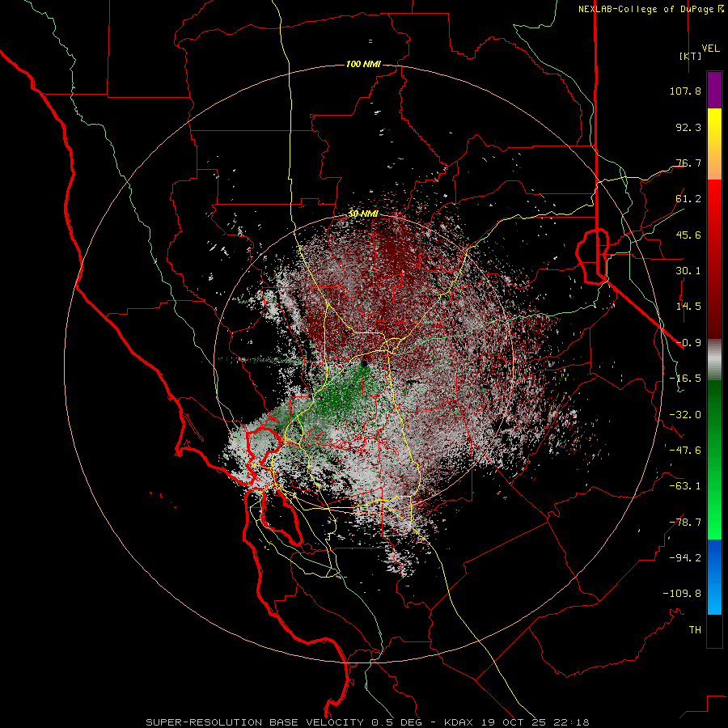The height and width of the screenshot is (728, 728).
Task: Pick the green segment of the color bar
Action: point(714,459)
